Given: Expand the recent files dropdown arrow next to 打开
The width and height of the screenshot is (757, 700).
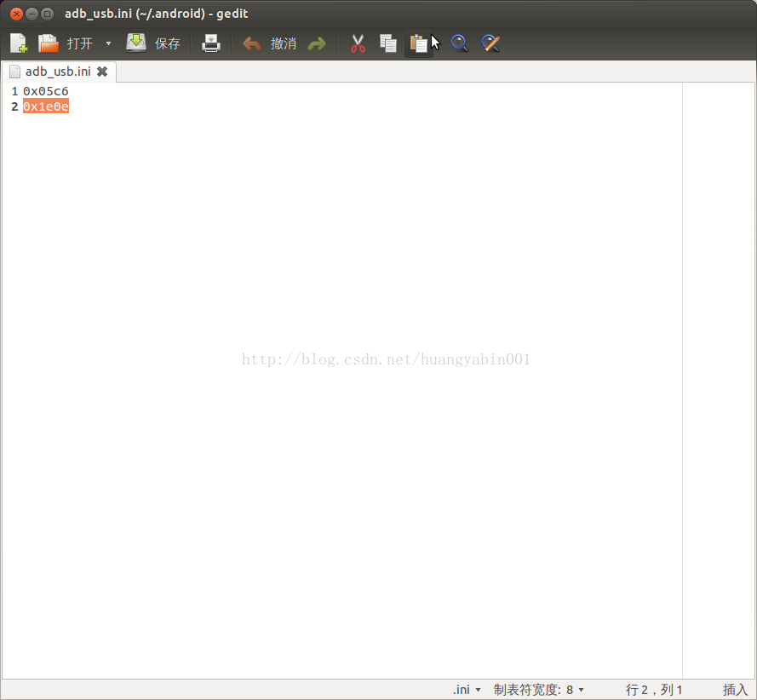Looking at the screenshot, I should [109, 43].
